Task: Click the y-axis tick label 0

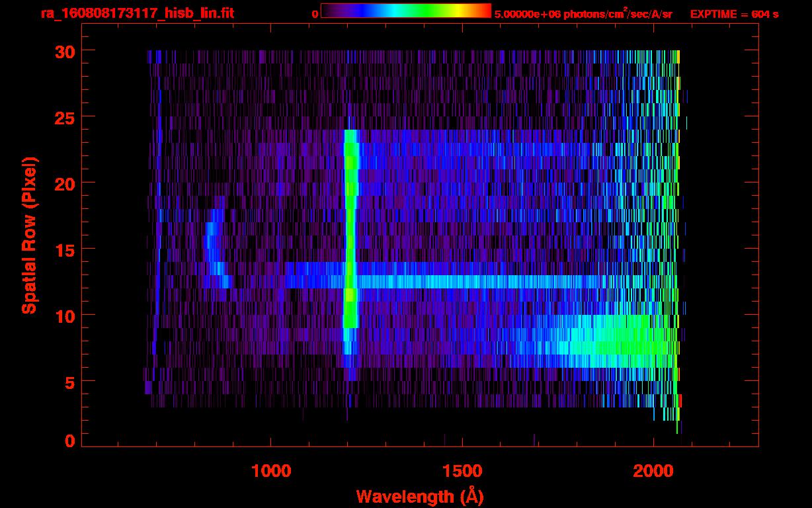Action: tap(70, 441)
